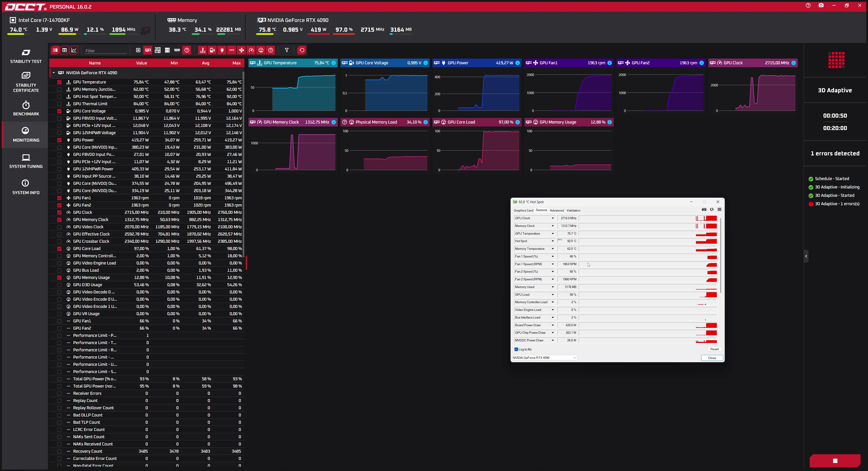Open the Benchmark section in sidebar
The height and width of the screenshot is (471, 868).
click(x=26, y=108)
